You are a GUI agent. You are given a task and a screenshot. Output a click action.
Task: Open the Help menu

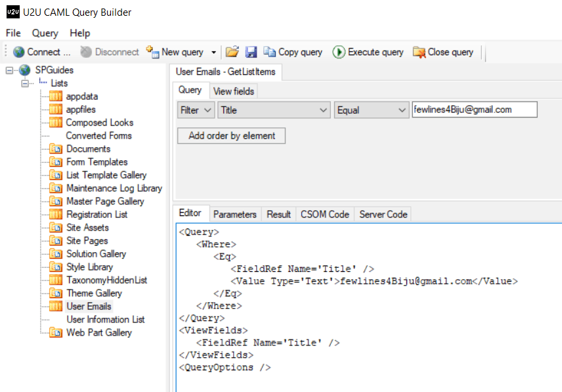coord(79,33)
